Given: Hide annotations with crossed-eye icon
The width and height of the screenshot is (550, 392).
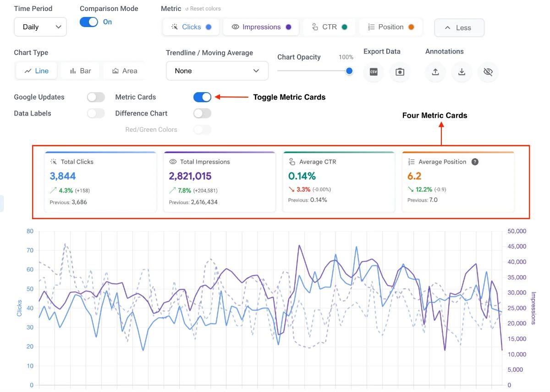Looking at the screenshot, I should tap(488, 72).
